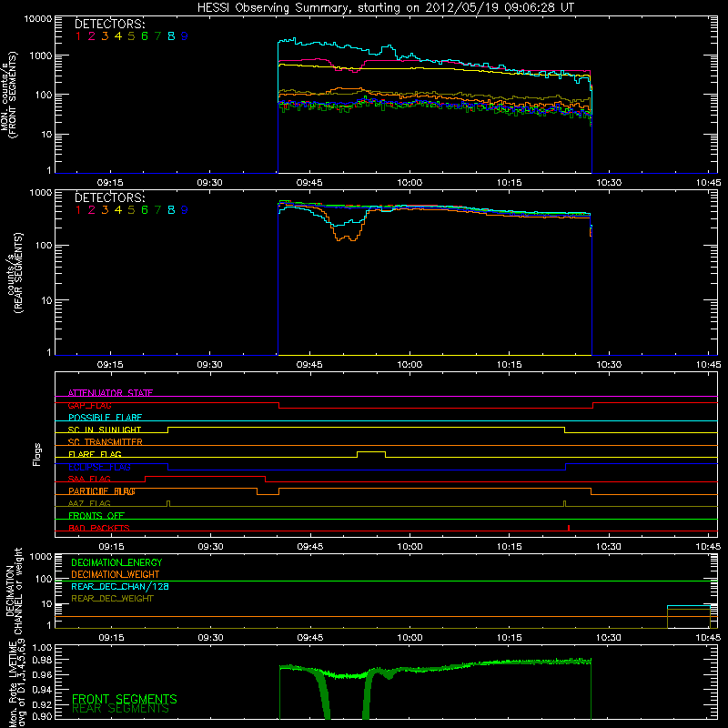Select cyan detector 8 in rear segments legend
Viewport: 728px width, 728px height.
coord(171,210)
